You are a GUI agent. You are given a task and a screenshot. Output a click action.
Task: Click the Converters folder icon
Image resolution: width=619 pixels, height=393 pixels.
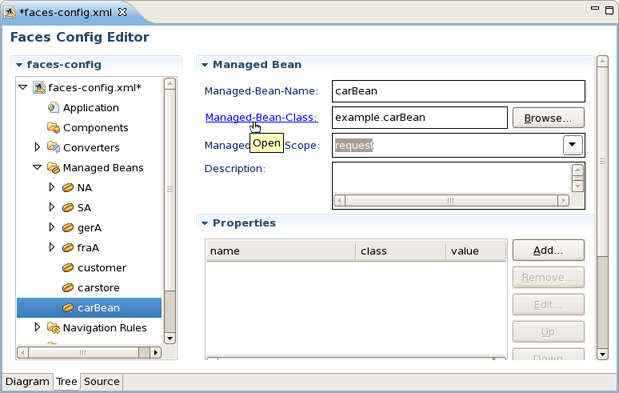53,147
